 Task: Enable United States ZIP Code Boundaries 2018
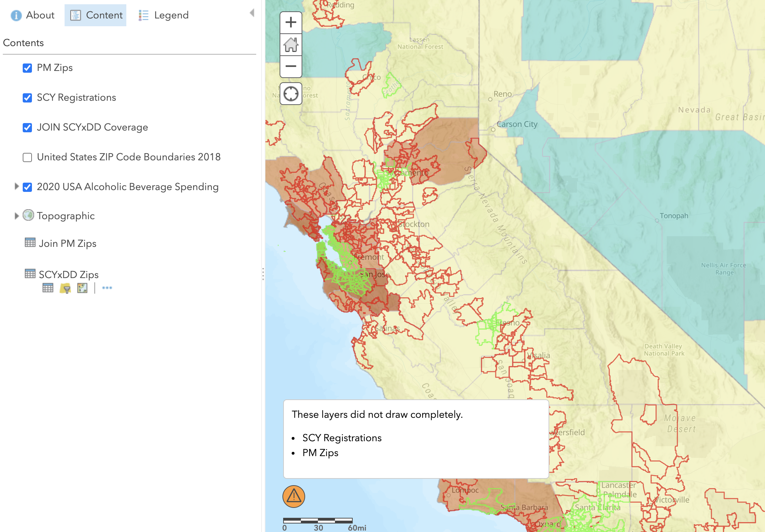tap(27, 157)
